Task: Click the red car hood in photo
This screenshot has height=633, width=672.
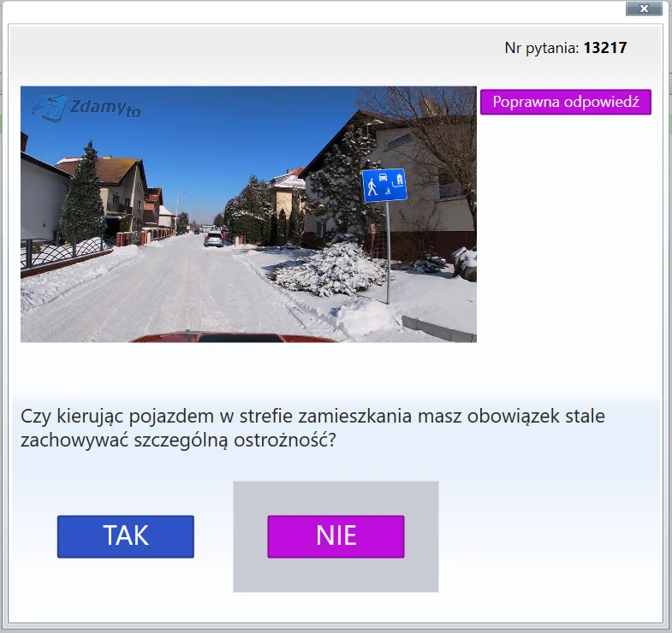Action: coord(231,337)
